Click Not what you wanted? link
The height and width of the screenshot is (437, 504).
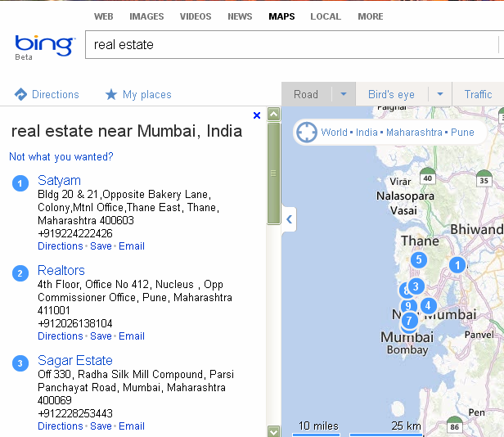pyautogui.click(x=61, y=156)
